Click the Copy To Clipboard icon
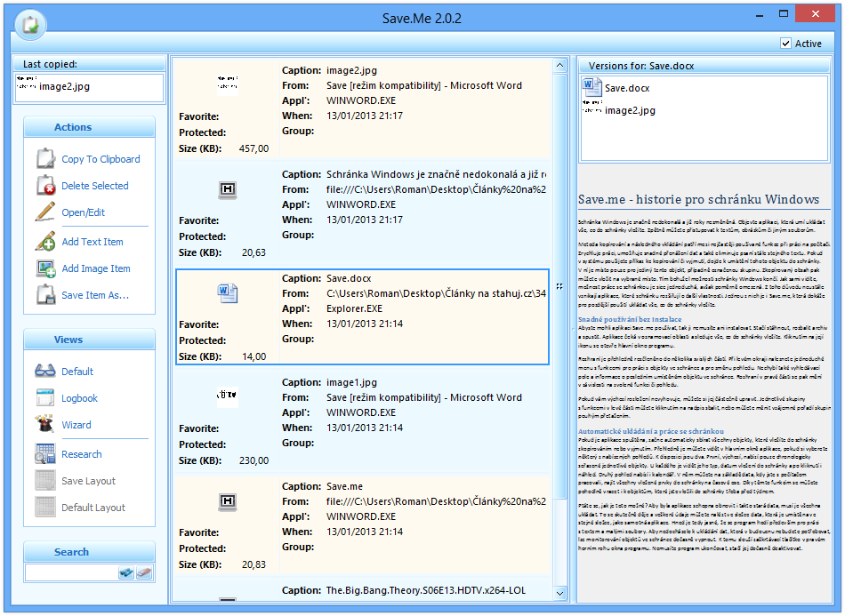This screenshot has height=616, width=845. tap(45, 159)
